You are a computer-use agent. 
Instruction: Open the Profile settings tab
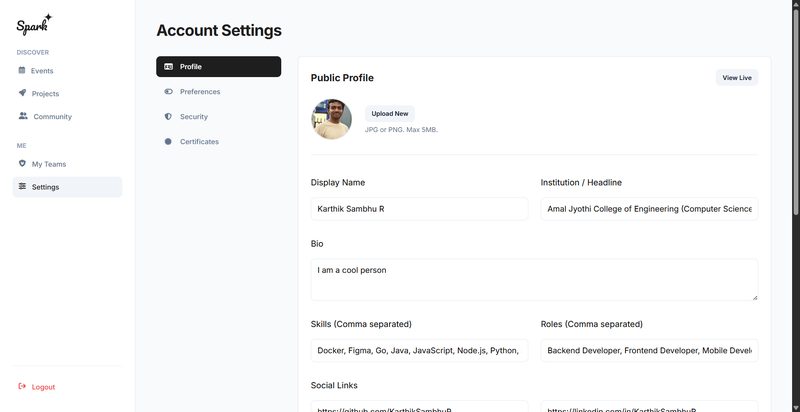(218, 67)
